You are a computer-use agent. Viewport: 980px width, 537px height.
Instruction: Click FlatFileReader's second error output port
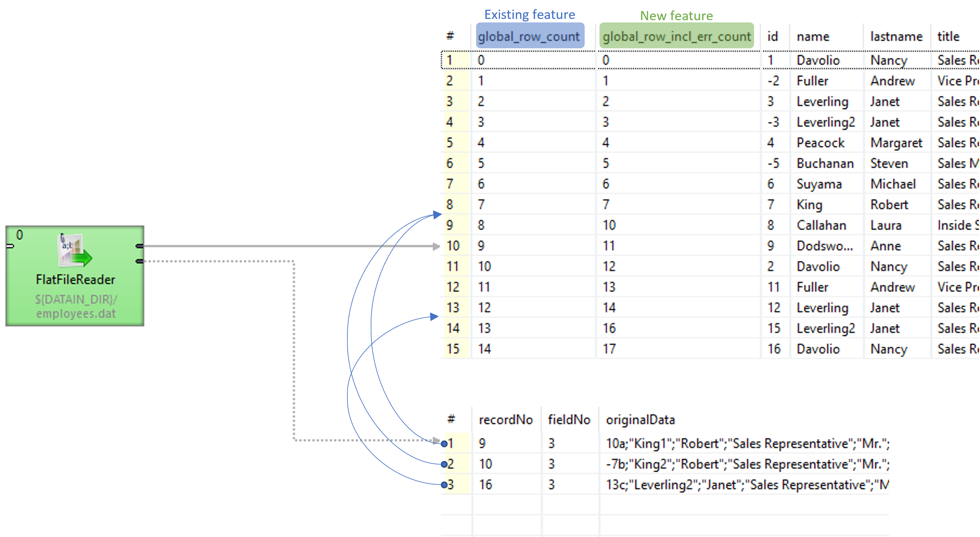140,261
